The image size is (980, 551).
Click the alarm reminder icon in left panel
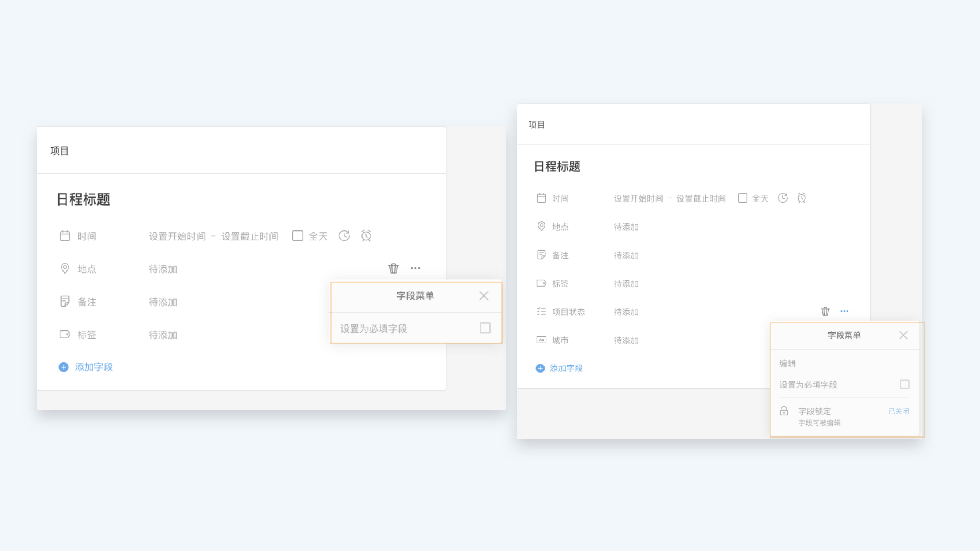pos(366,236)
